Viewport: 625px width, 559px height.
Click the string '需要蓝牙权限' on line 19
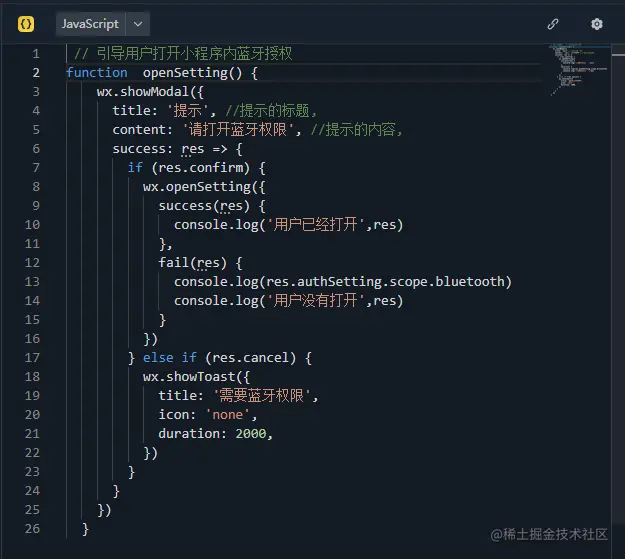261,396
